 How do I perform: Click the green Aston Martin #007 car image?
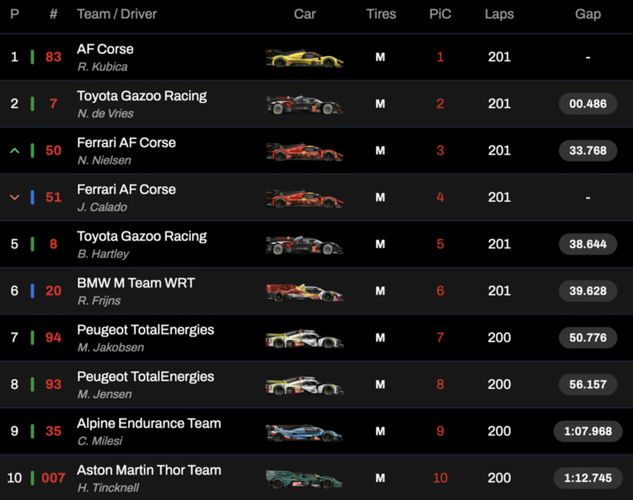(304, 480)
